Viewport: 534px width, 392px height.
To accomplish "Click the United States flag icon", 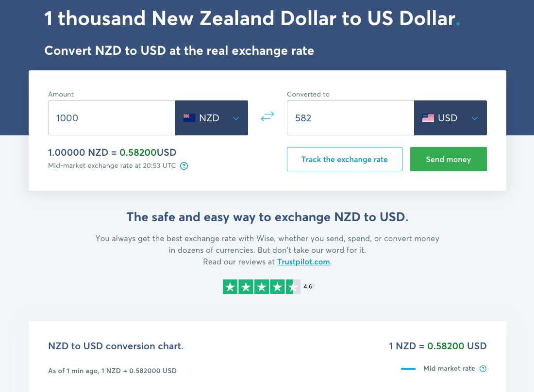I will pyautogui.click(x=428, y=117).
